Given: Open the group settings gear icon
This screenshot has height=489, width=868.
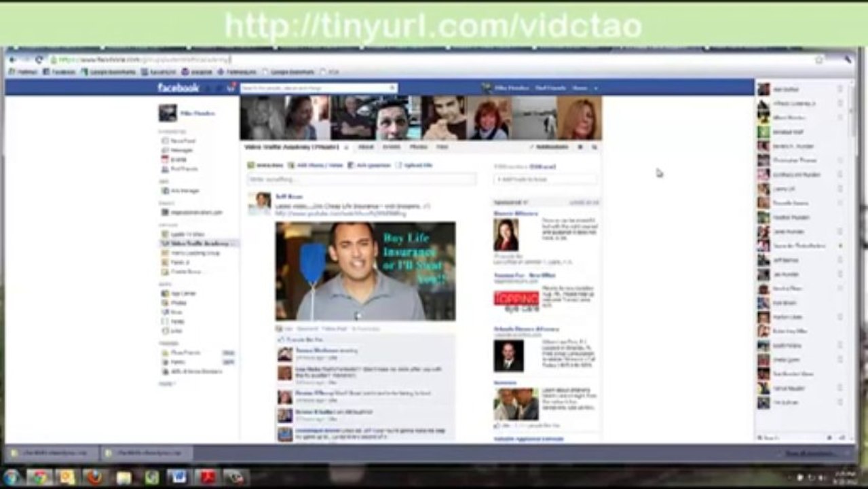Looking at the screenshot, I should [581, 147].
